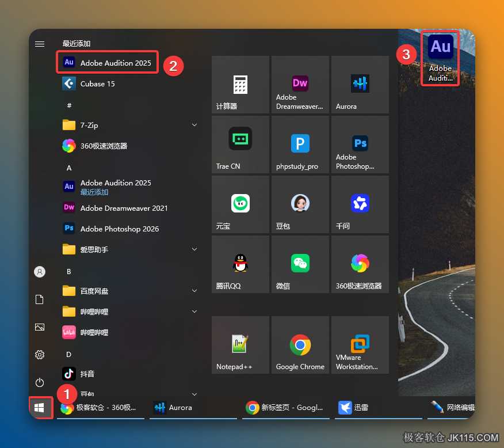This screenshot has width=504, height=448.
Task: Open Adobe Photoshop 2026 in app list
Action: (128, 229)
